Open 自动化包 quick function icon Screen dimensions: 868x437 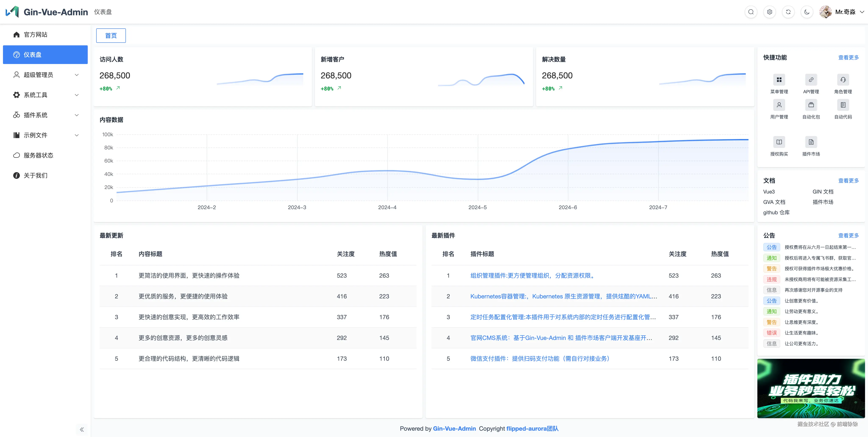(x=811, y=105)
